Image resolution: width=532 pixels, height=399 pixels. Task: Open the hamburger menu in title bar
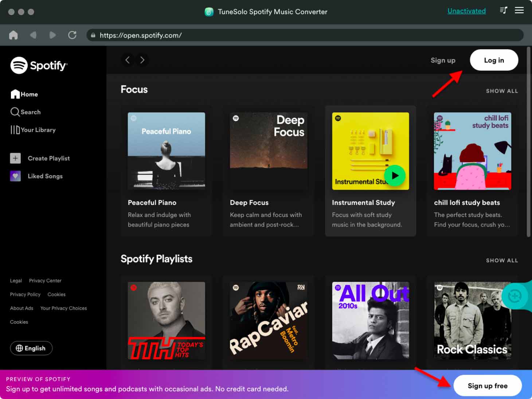tap(519, 11)
